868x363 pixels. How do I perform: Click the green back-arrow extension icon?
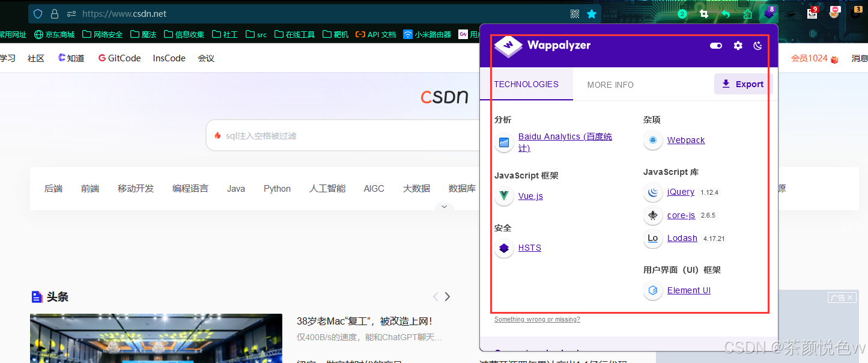click(x=726, y=14)
